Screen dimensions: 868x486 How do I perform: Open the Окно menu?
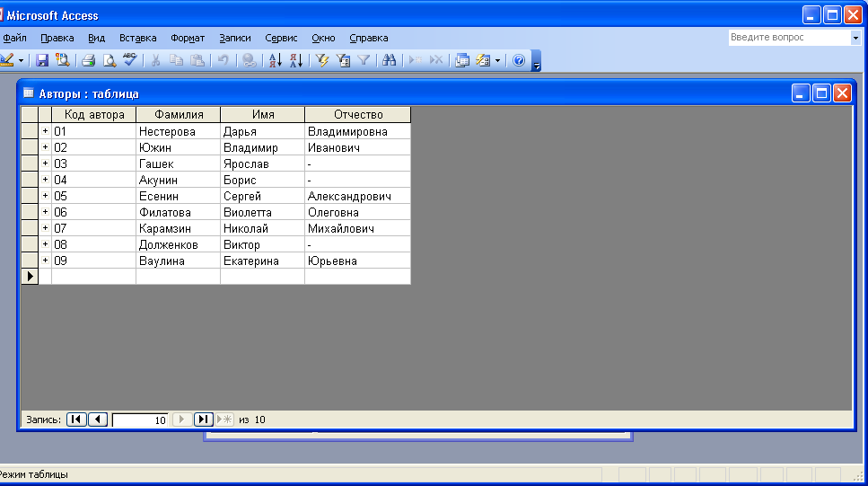click(323, 39)
